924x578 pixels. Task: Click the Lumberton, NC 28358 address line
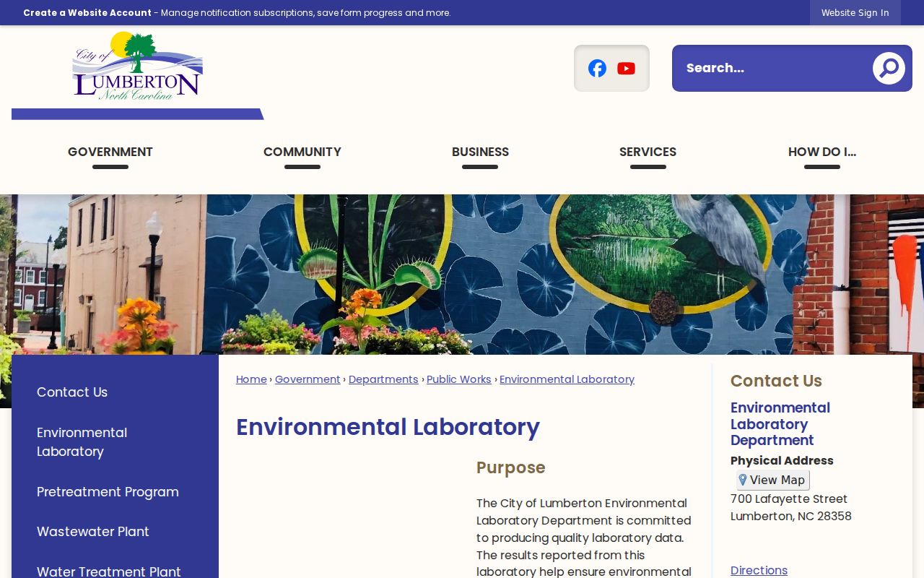(x=791, y=516)
